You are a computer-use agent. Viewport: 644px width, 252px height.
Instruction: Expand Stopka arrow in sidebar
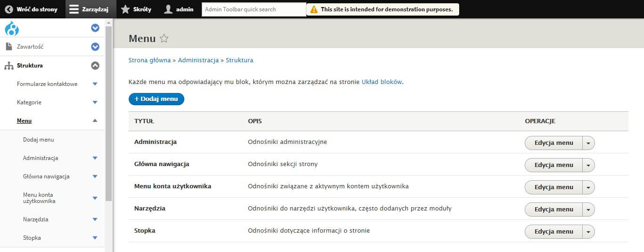tap(95, 238)
